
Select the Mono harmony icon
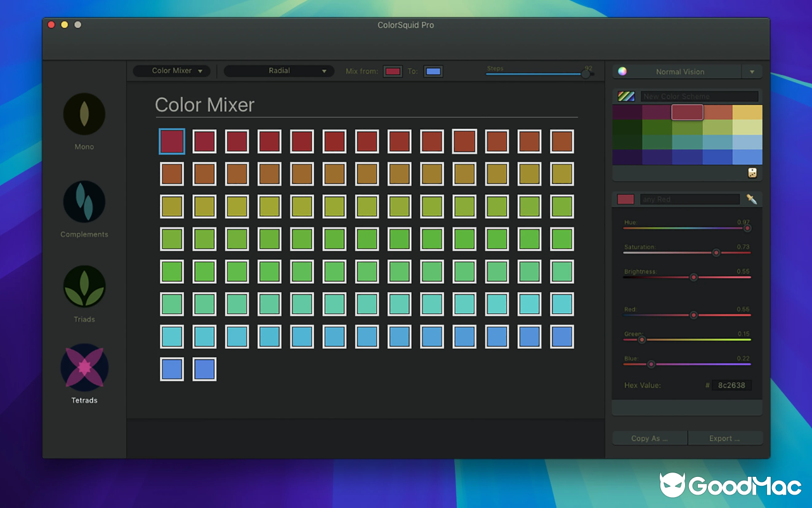[x=84, y=114]
